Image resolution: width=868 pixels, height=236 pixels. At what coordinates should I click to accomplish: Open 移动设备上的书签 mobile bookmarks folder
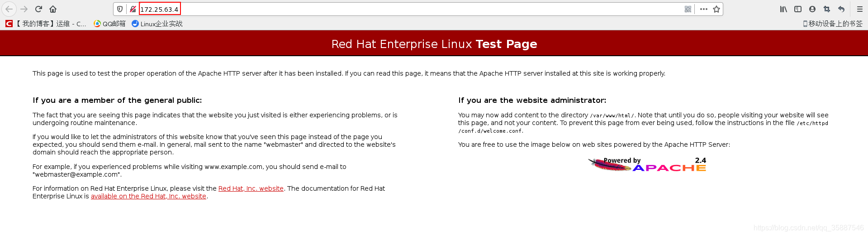(833, 24)
